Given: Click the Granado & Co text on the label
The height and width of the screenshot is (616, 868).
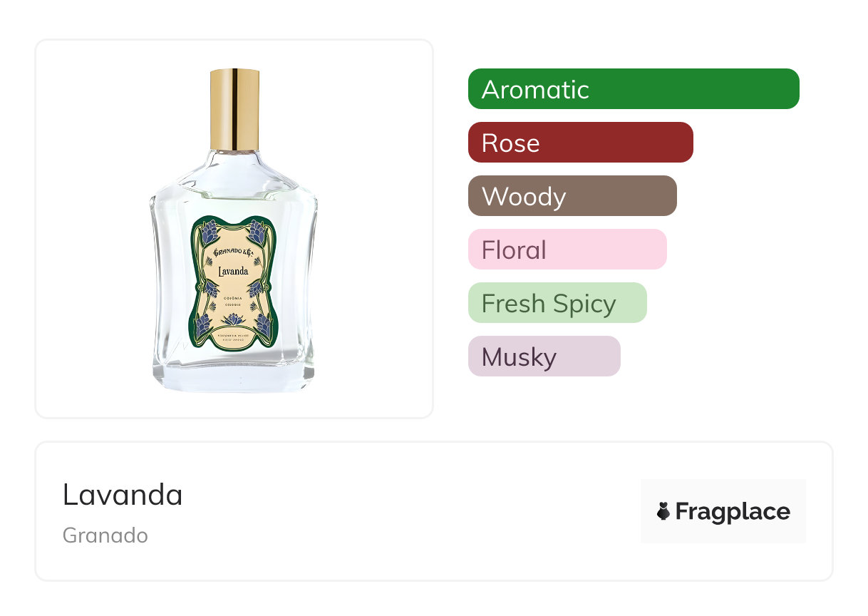Looking at the screenshot, I should click(x=233, y=252).
